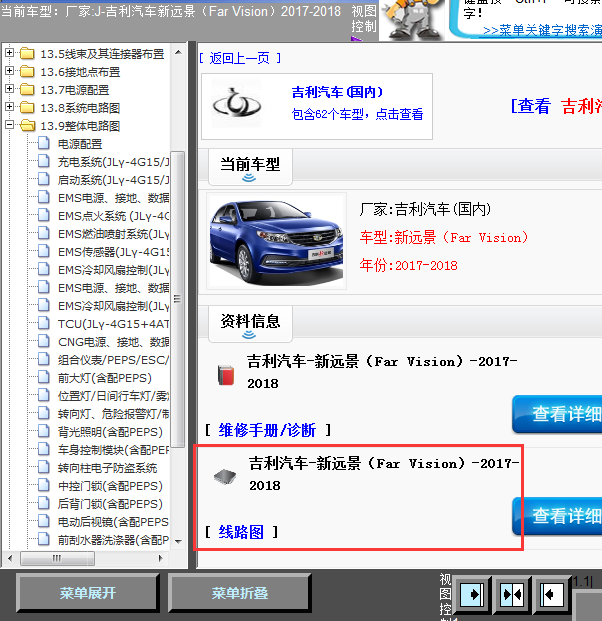
Task: Expand the 13.6接地点布置 tree node
Action: (10, 71)
